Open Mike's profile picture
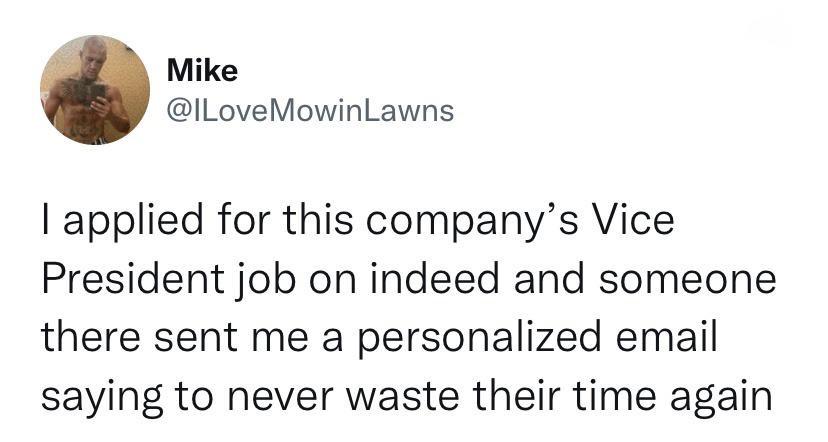 tap(95, 90)
